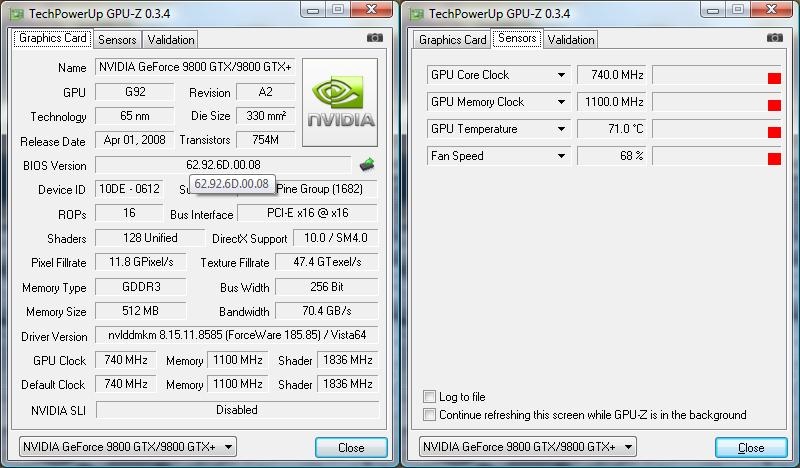Click the Technology value 65 nm
This screenshot has width=800, height=468.
tap(135, 116)
